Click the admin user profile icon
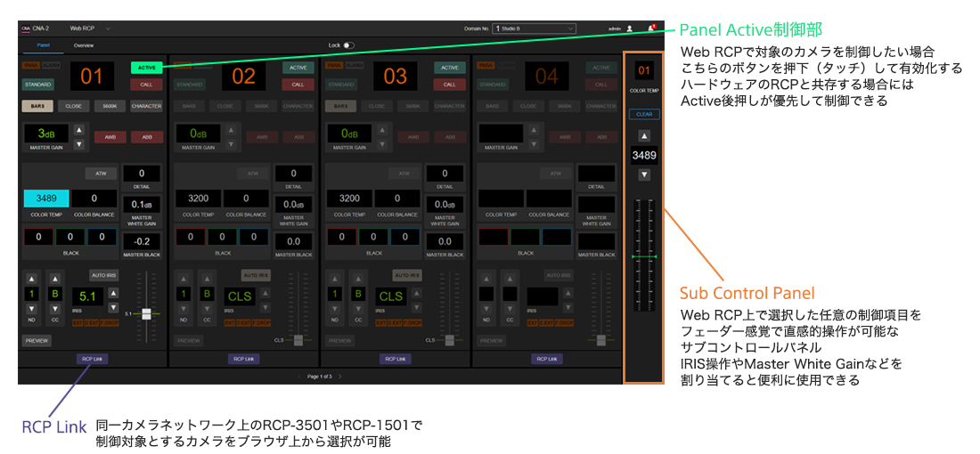The height and width of the screenshot is (454, 980). point(630,28)
